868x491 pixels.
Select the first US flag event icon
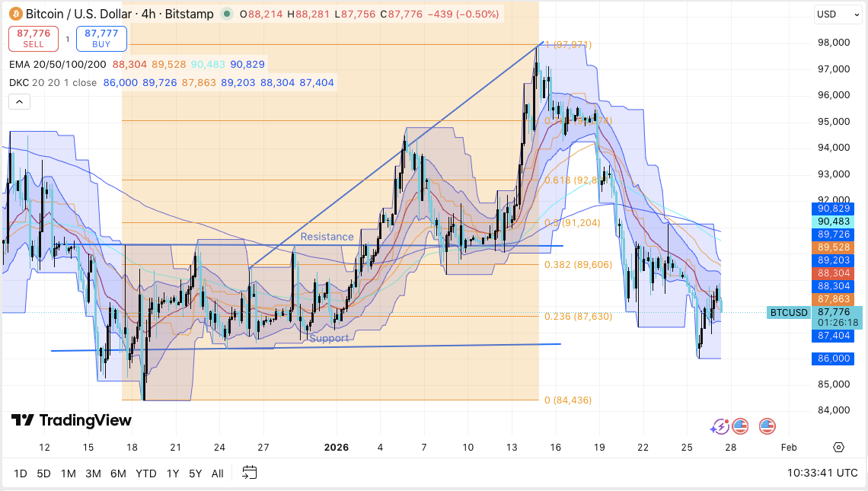coord(740,426)
